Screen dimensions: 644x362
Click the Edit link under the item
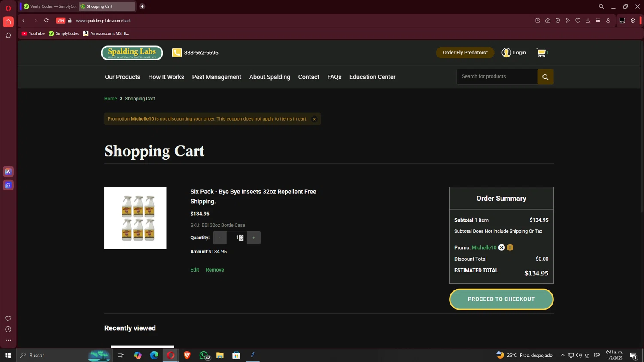(x=195, y=270)
